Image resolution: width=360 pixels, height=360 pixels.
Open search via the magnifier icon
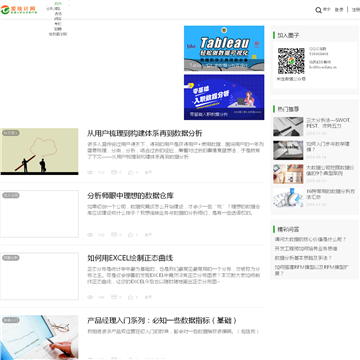pos(318,10)
